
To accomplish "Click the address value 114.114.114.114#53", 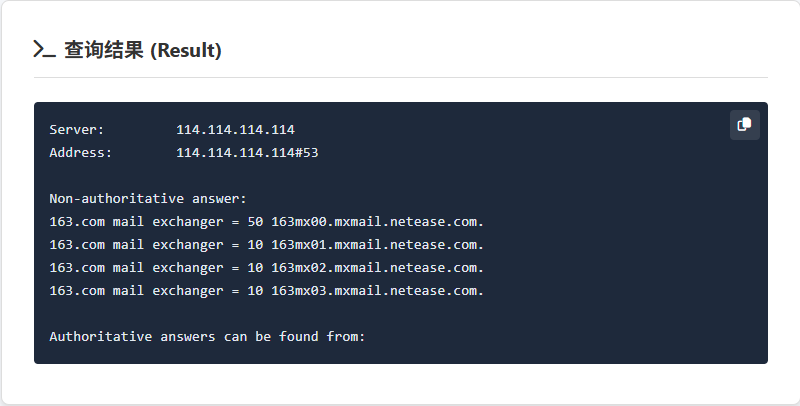I will tap(247, 153).
